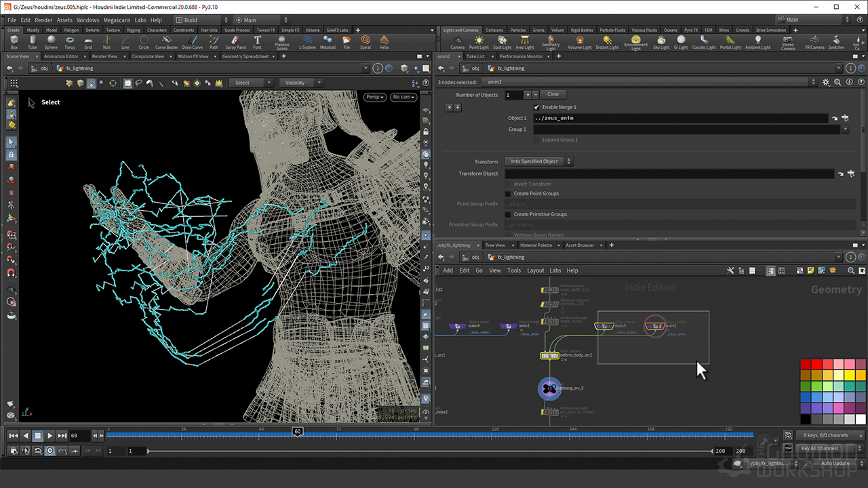Image resolution: width=868 pixels, height=488 pixels.
Task: Click the Object 1 path field
Action: pos(679,118)
